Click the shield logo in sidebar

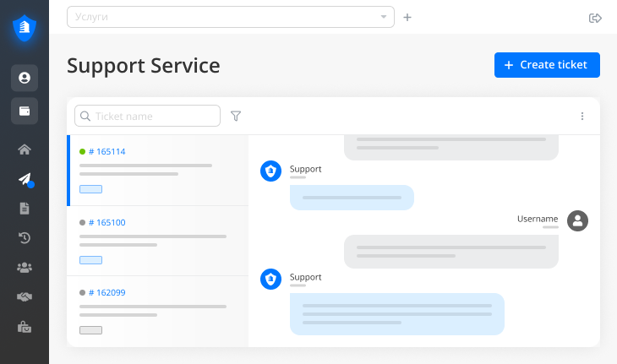[25, 28]
